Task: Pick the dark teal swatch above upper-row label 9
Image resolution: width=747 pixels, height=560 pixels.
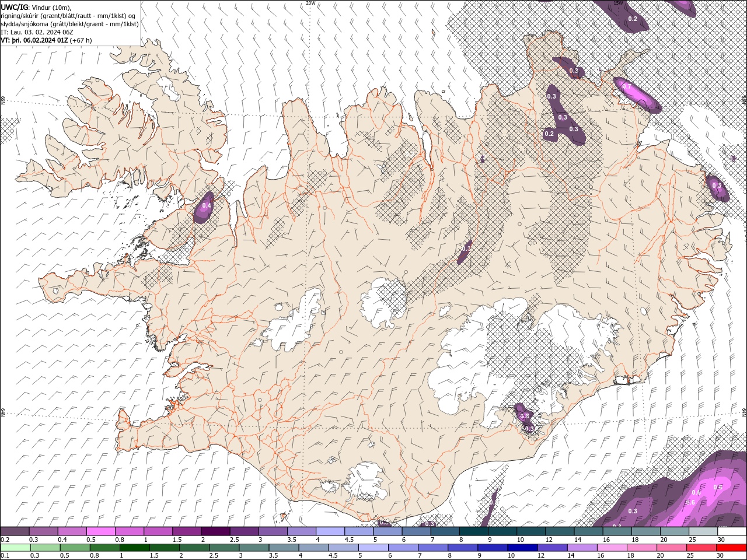Action: click(473, 531)
